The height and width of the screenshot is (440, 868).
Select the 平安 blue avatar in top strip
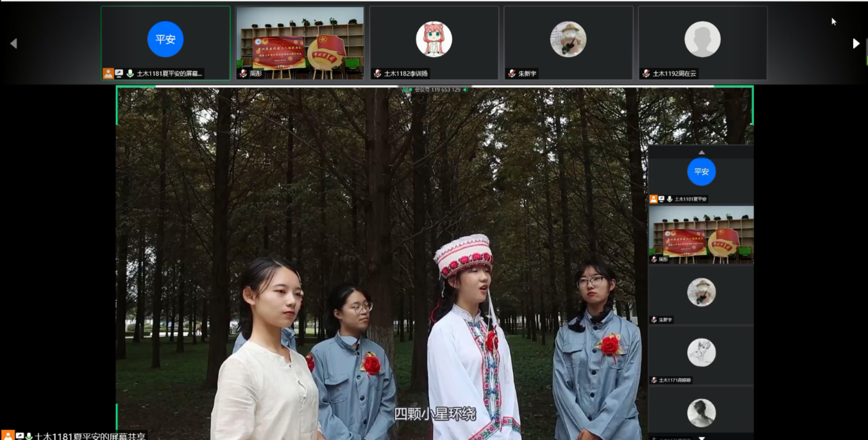click(165, 39)
